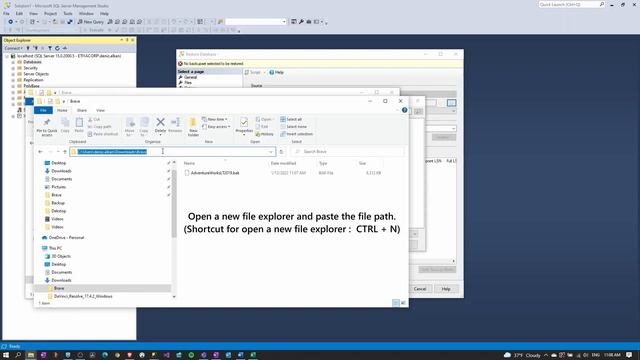Open the SSMS Tools menu
This screenshot has width=640, height=360.
pos(68,13)
